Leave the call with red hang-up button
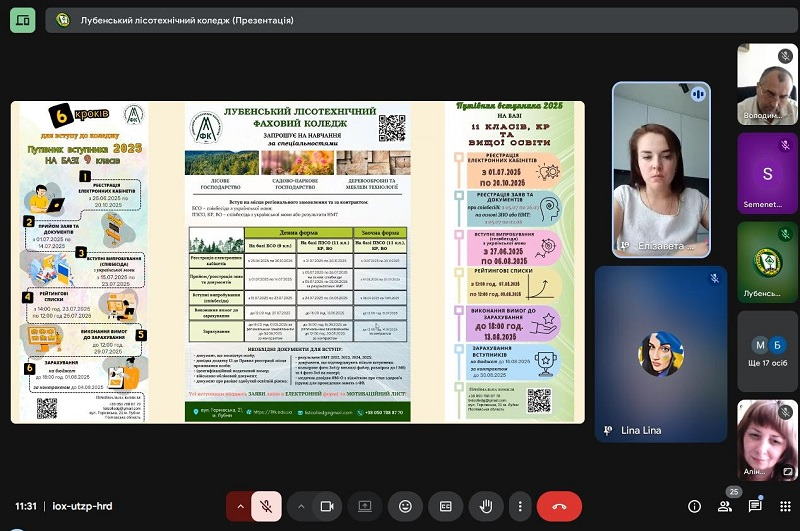 point(559,506)
